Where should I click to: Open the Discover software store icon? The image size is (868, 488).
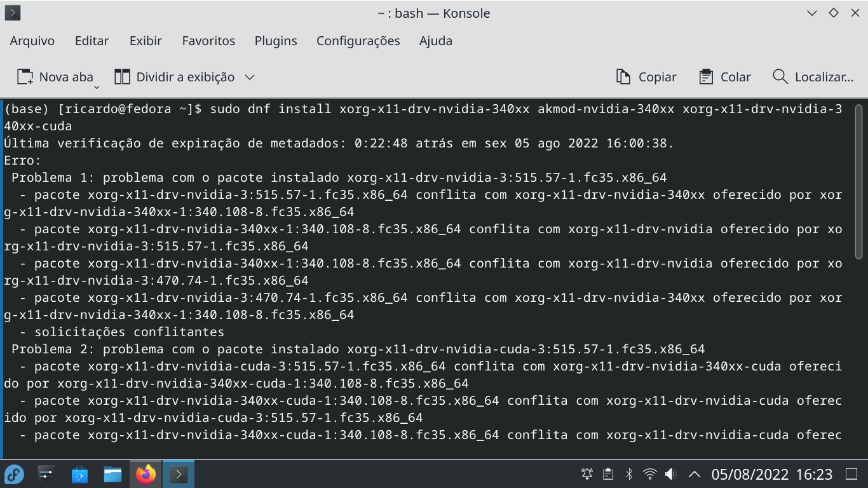[79, 474]
